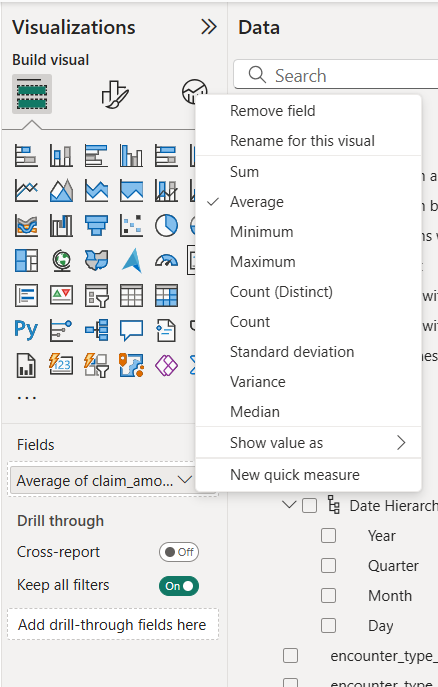
Task: Turn off Keep all filters switch
Action: (x=179, y=586)
